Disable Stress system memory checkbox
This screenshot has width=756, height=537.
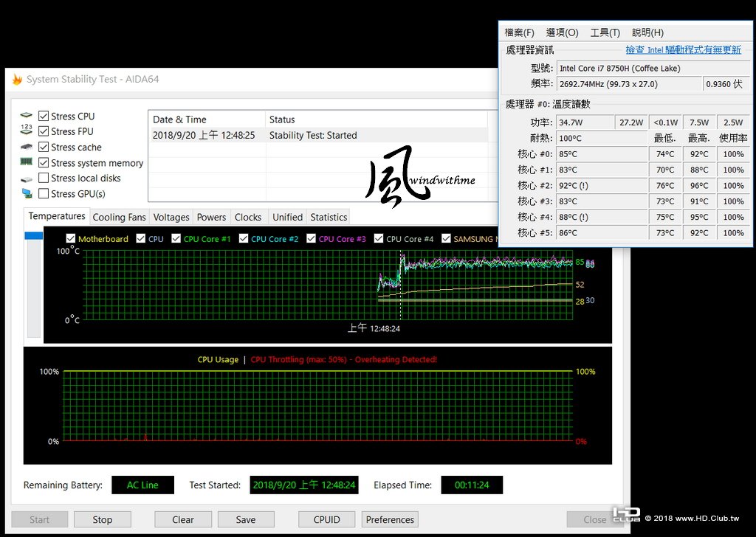point(44,163)
